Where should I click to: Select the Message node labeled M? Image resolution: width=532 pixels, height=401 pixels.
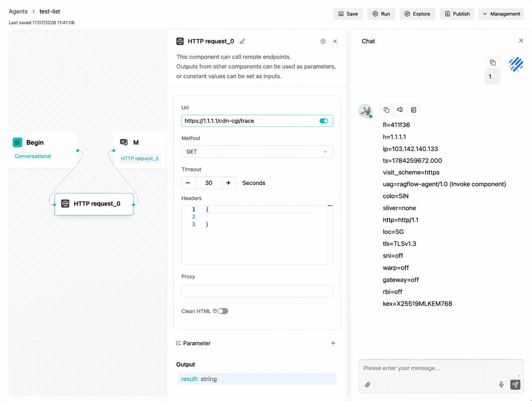point(140,150)
